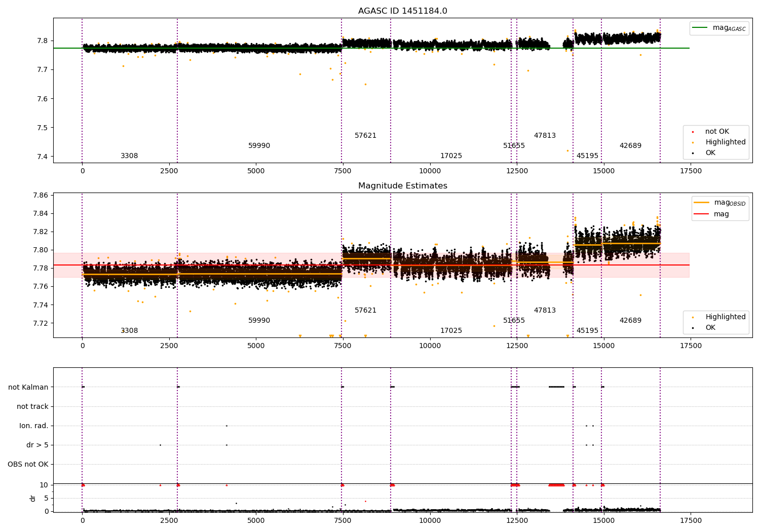
Task: Click the "dr > 5" row label
Action: pos(37,445)
